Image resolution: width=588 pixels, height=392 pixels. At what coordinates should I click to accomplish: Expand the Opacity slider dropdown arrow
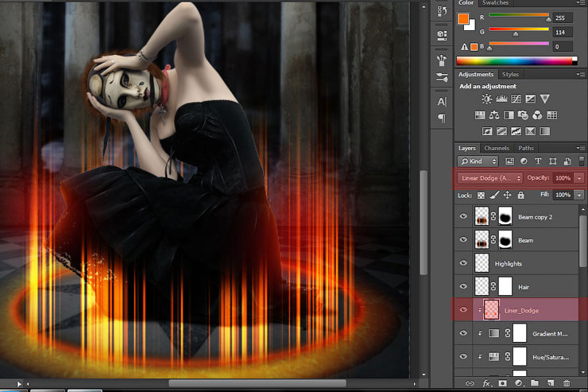tap(579, 178)
